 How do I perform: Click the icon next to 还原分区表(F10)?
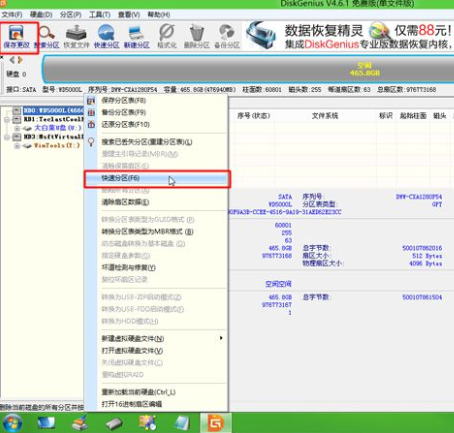coord(91,124)
